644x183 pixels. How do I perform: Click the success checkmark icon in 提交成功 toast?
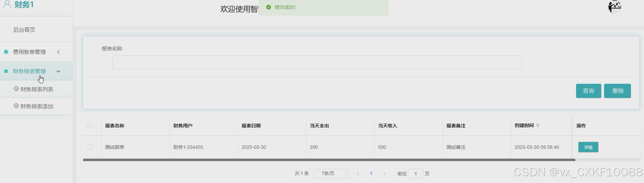coord(268,7)
